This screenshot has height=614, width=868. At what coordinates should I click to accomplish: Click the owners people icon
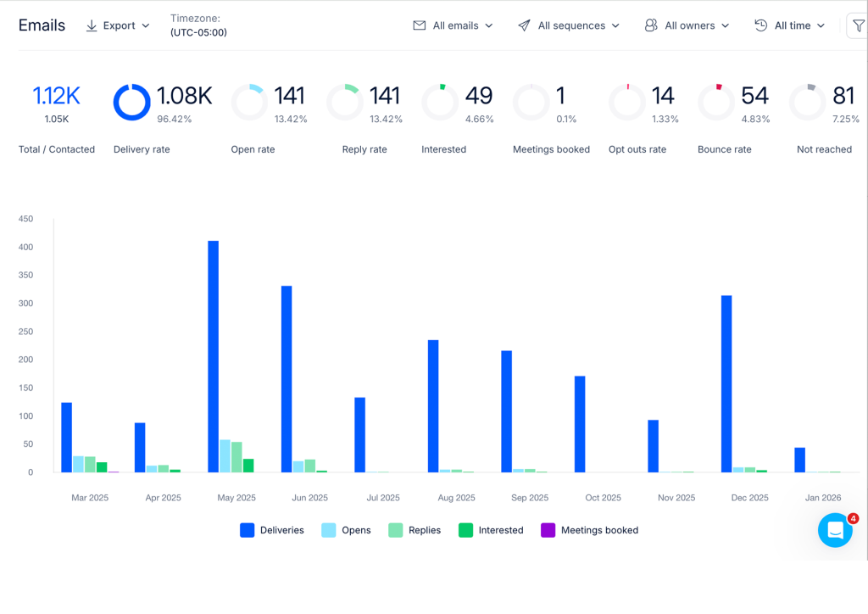[651, 25]
